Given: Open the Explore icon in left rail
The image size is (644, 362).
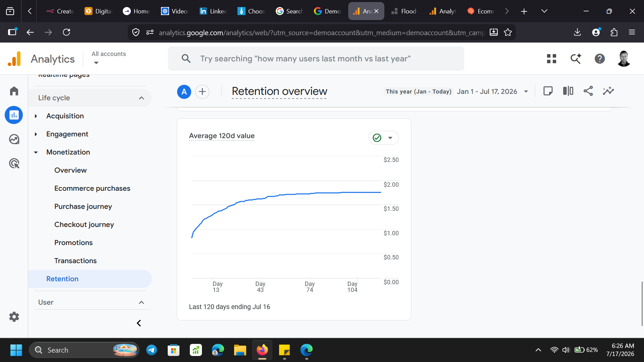Looking at the screenshot, I should (14, 139).
